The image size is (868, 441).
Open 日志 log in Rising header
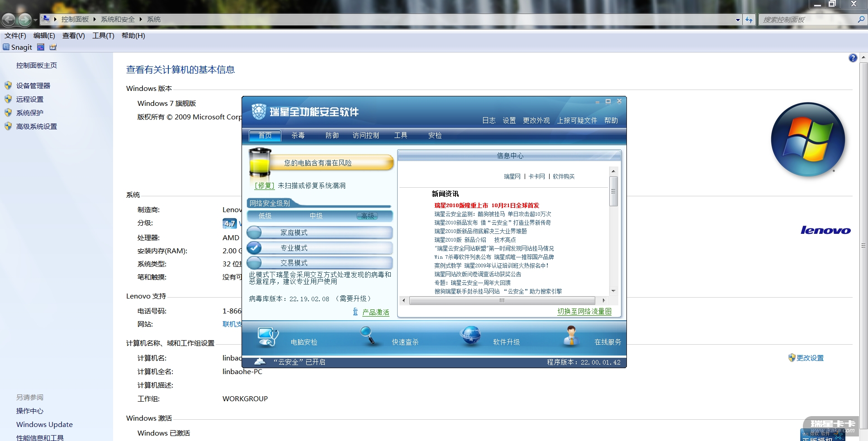point(489,120)
